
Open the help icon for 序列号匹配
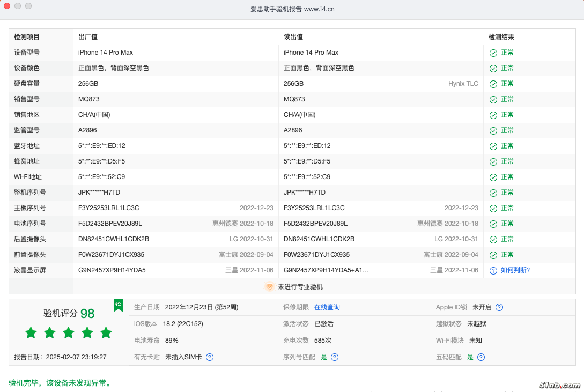coord(335,357)
